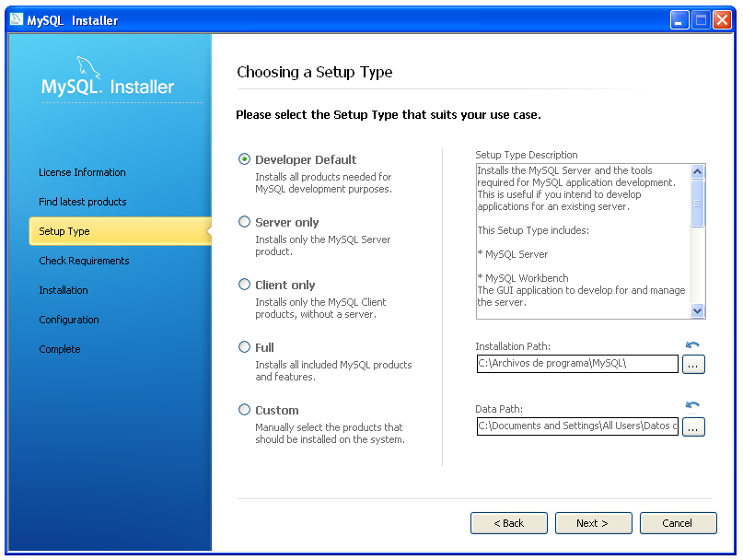Browse for the Data Path folder
Screen dimensions: 743x560
693,426
